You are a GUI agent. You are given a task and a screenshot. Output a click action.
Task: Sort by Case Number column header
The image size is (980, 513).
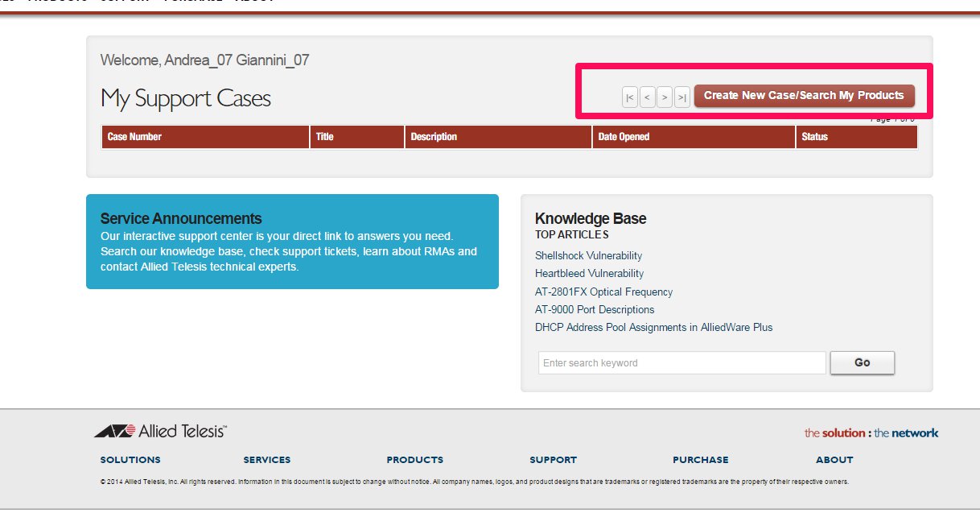coord(205,137)
